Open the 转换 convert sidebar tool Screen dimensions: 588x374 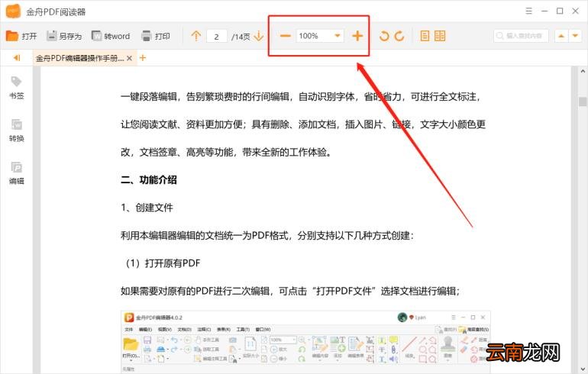pos(17,131)
